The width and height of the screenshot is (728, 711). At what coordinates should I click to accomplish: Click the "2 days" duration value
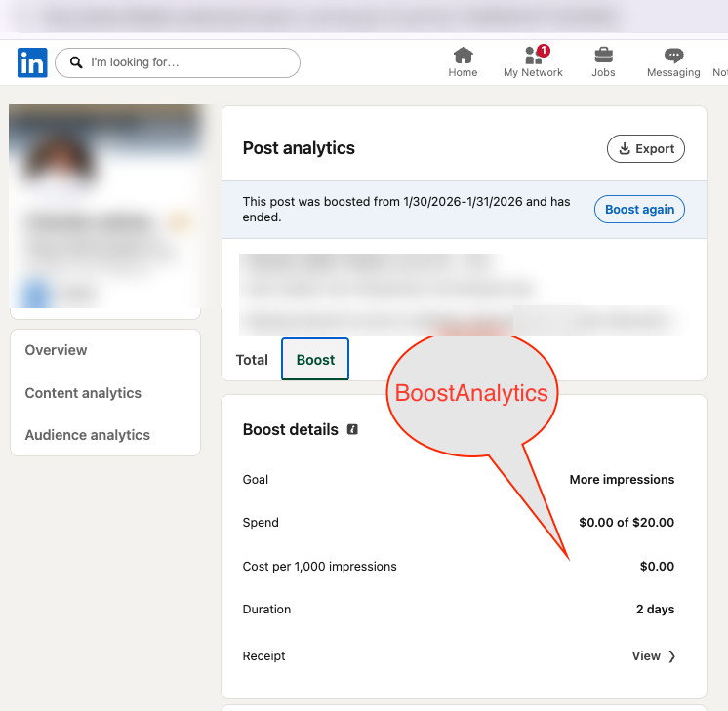pyautogui.click(x=655, y=610)
